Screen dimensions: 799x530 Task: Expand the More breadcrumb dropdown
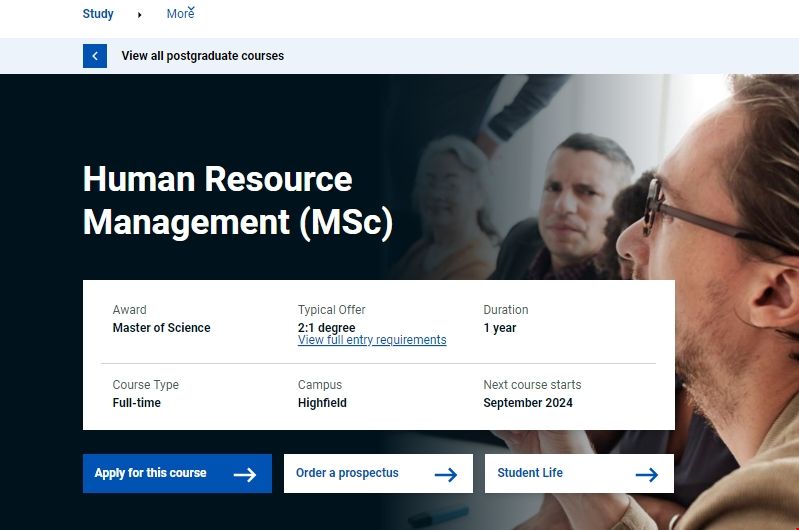pyautogui.click(x=179, y=15)
